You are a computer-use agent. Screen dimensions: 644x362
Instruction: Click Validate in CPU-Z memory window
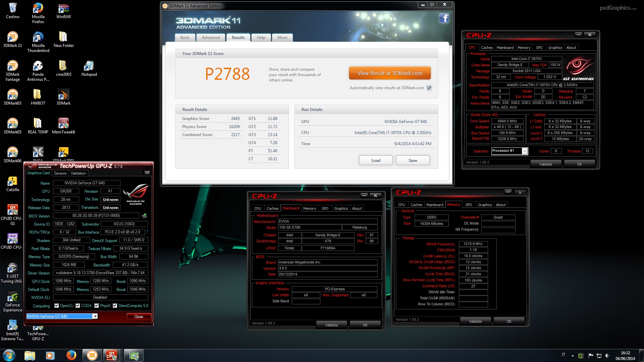click(475, 321)
